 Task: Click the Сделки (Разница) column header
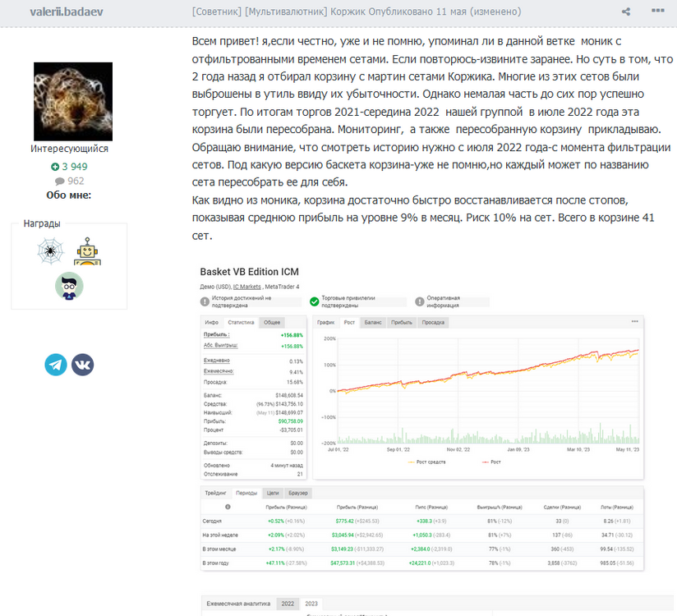562,508
